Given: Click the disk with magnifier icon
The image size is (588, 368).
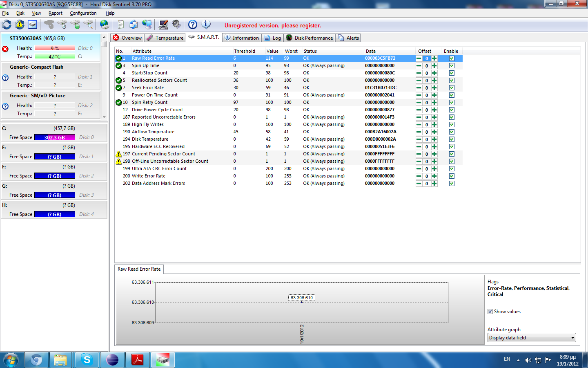Looking at the screenshot, I should pyautogui.click(x=88, y=25).
